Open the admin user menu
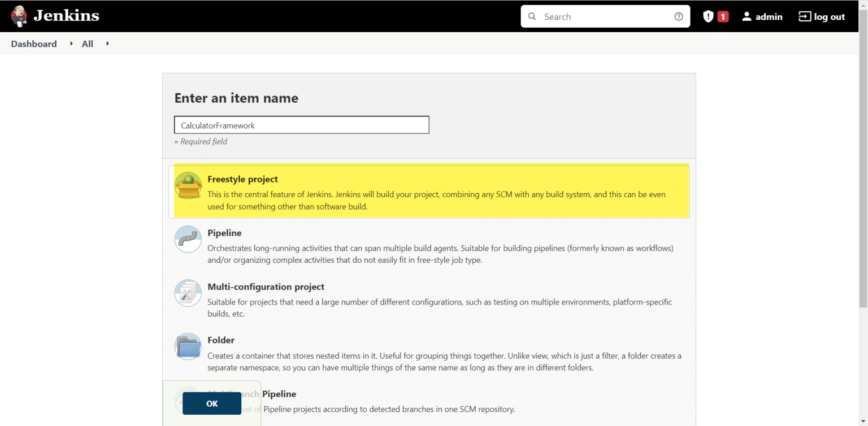 click(762, 16)
